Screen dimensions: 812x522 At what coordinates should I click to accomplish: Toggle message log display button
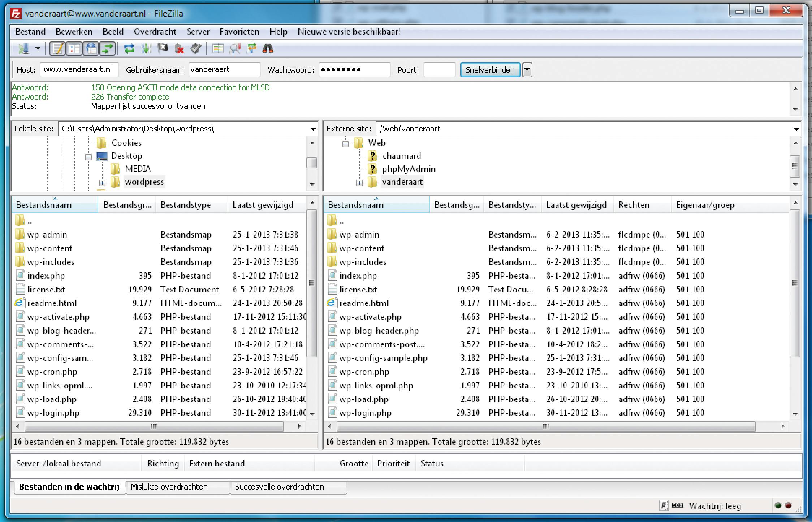[57, 48]
